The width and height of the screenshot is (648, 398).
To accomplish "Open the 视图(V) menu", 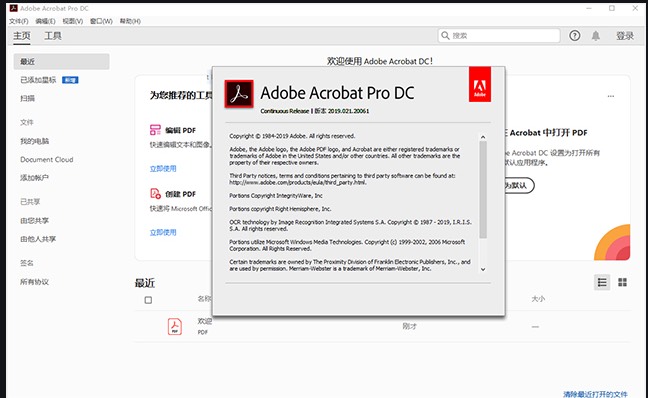I will click(x=73, y=21).
